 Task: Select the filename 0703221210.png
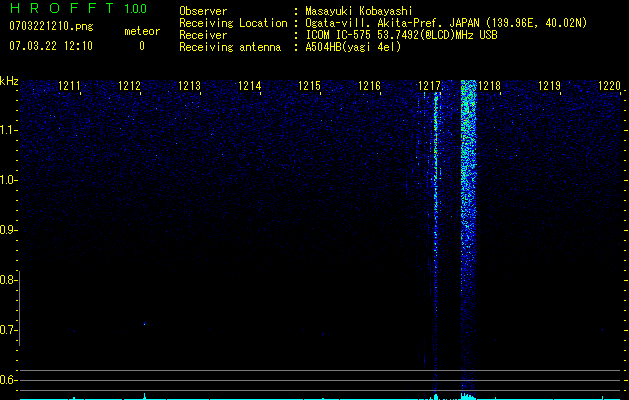click(51, 26)
